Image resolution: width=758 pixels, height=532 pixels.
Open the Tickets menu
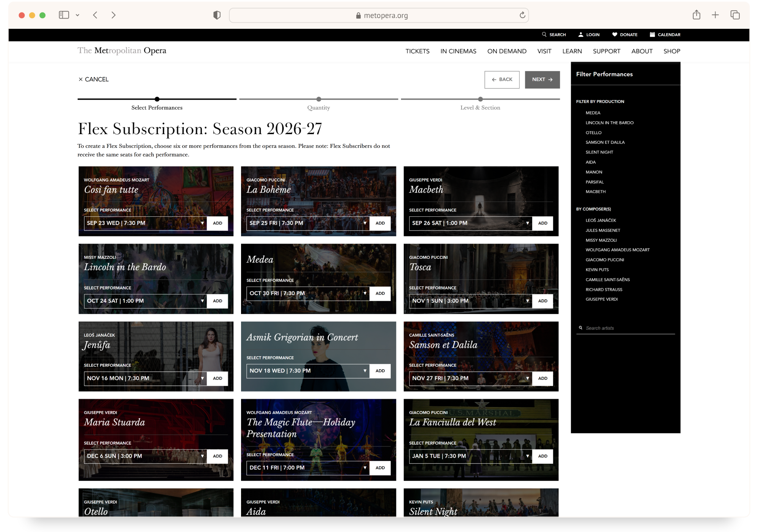pos(417,51)
